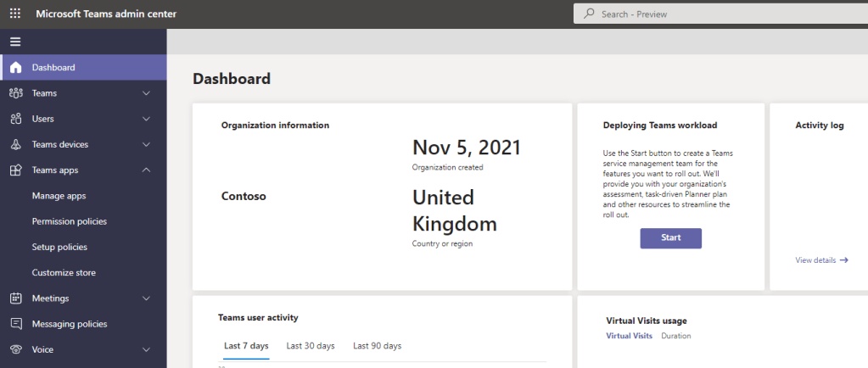Collapse the Teams apps section chevron
This screenshot has width=868, height=368.
pyautogui.click(x=146, y=170)
